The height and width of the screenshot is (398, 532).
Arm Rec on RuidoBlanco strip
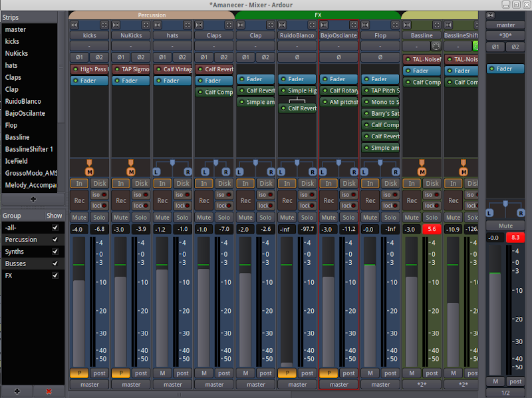[287, 200]
